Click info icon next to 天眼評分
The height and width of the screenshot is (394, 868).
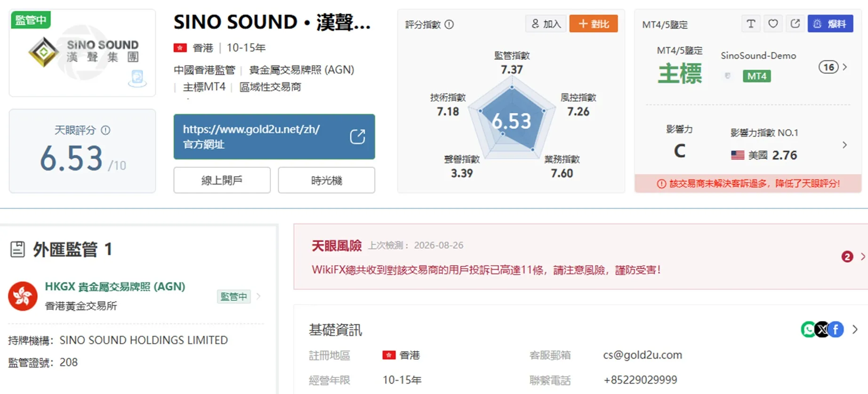coord(106,130)
